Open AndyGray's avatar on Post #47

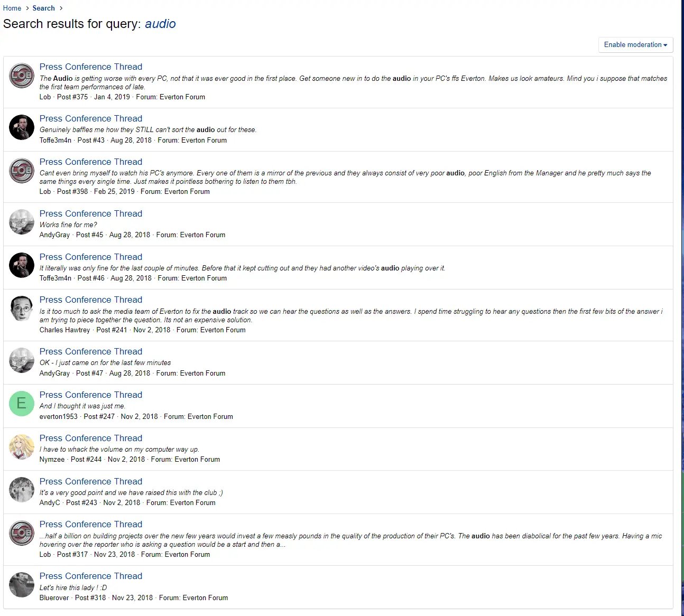click(x=22, y=360)
